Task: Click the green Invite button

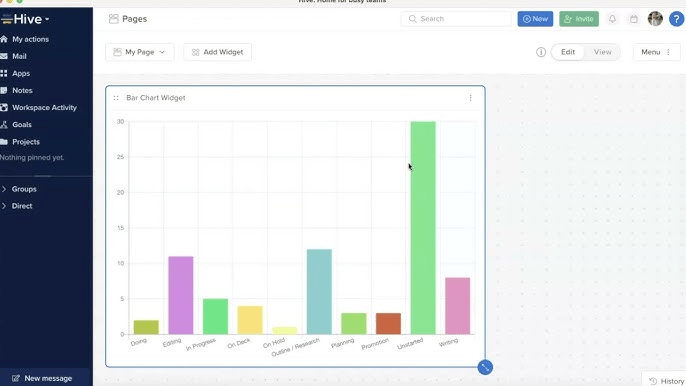Action: tap(579, 19)
